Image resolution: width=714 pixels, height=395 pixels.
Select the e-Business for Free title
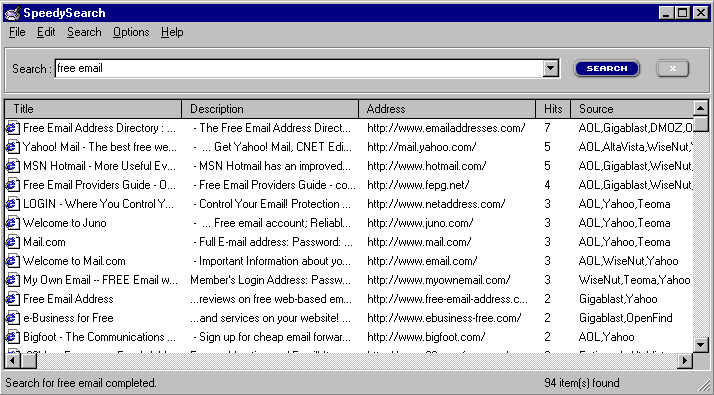coord(68,318)
